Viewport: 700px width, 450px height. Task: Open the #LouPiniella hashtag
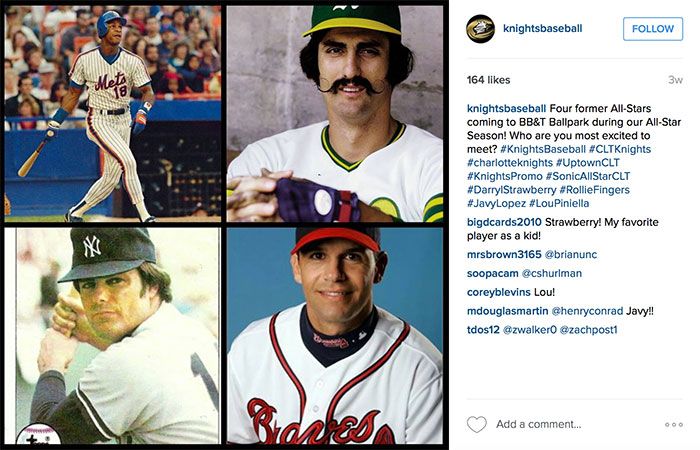(559, 204)
